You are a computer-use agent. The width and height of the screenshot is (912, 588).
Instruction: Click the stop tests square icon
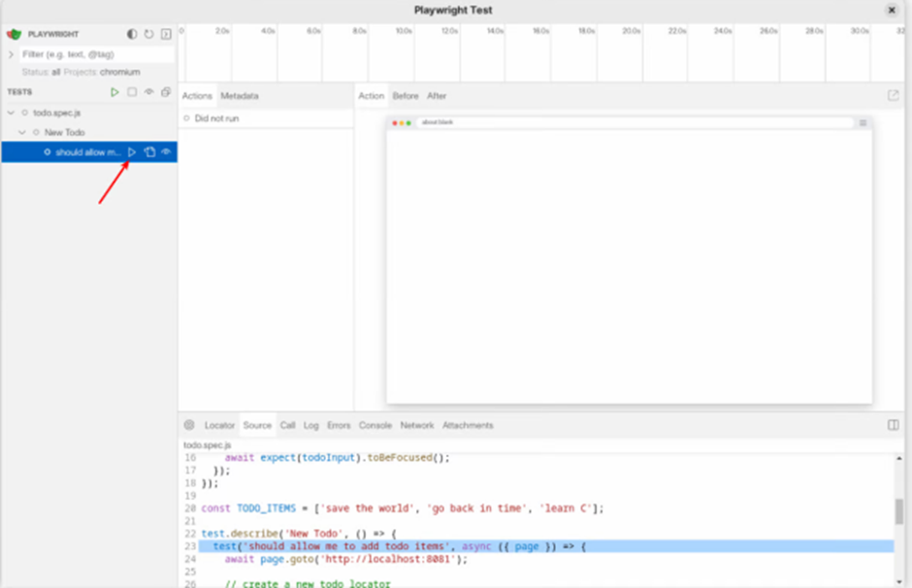pos(132,92)
